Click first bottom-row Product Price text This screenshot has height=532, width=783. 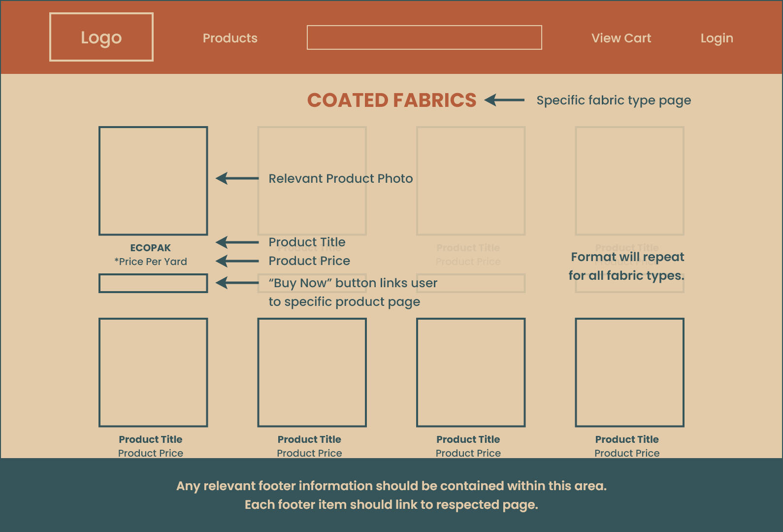point(151,453)
